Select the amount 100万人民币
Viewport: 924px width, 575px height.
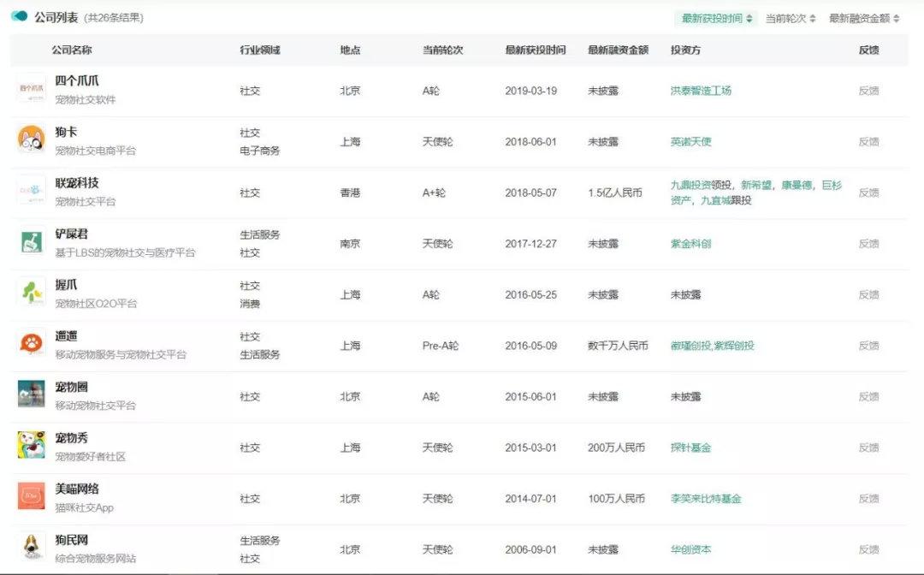tap(616, 499)
